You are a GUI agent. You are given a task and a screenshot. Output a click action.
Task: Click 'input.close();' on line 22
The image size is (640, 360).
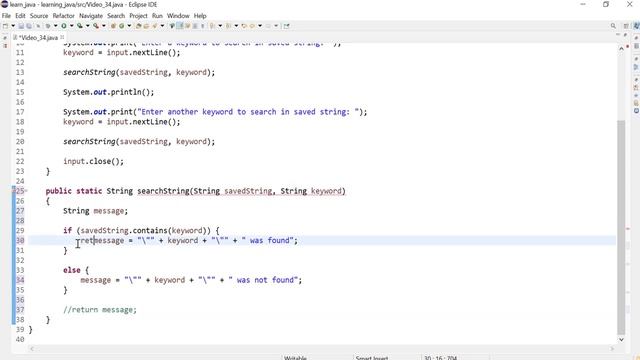click(x=93, y=161)
